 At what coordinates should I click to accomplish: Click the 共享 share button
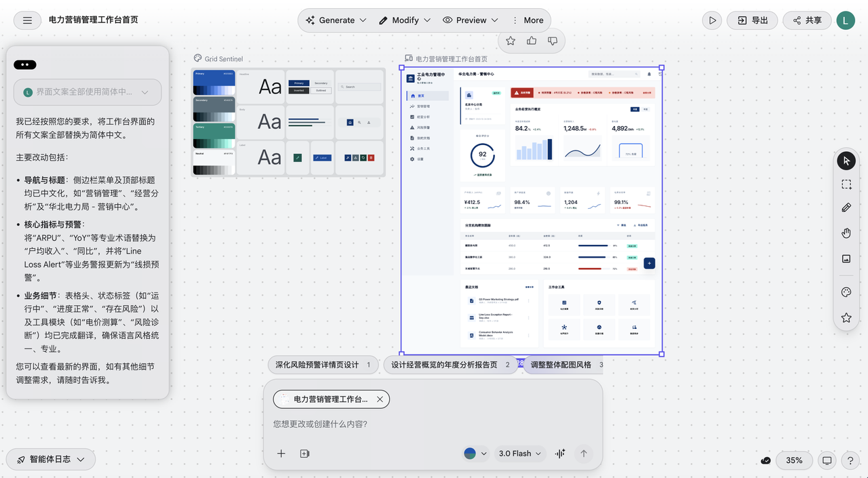pos(806,20)
